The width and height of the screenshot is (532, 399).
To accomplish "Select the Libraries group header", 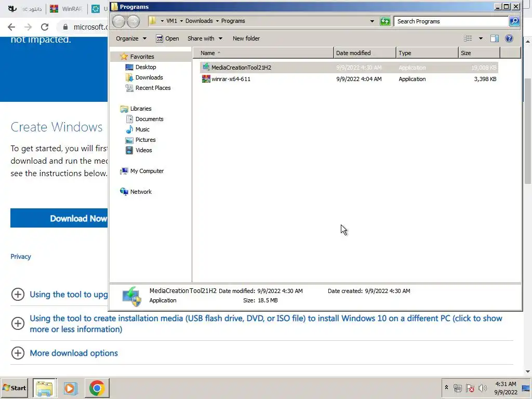I will click(x=141, y=109).
